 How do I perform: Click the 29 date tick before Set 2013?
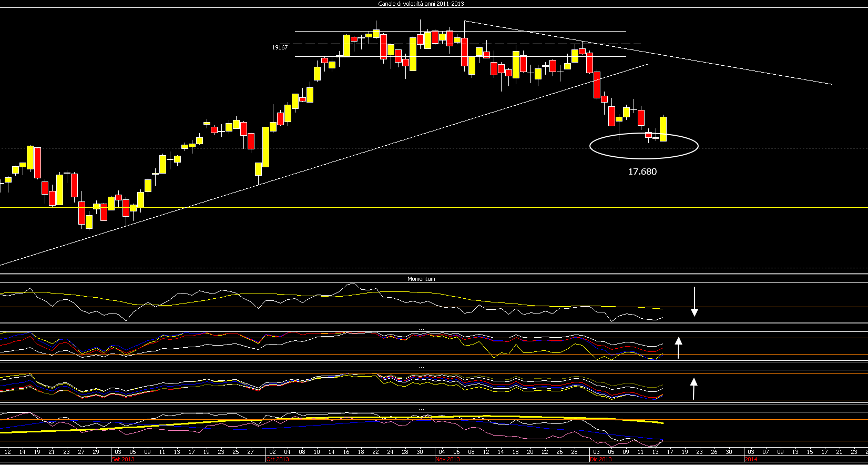tap(96, 452)
